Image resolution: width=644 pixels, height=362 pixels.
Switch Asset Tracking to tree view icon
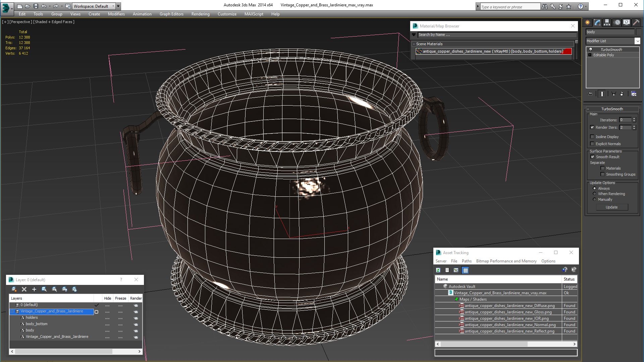(x=456, y=270)
